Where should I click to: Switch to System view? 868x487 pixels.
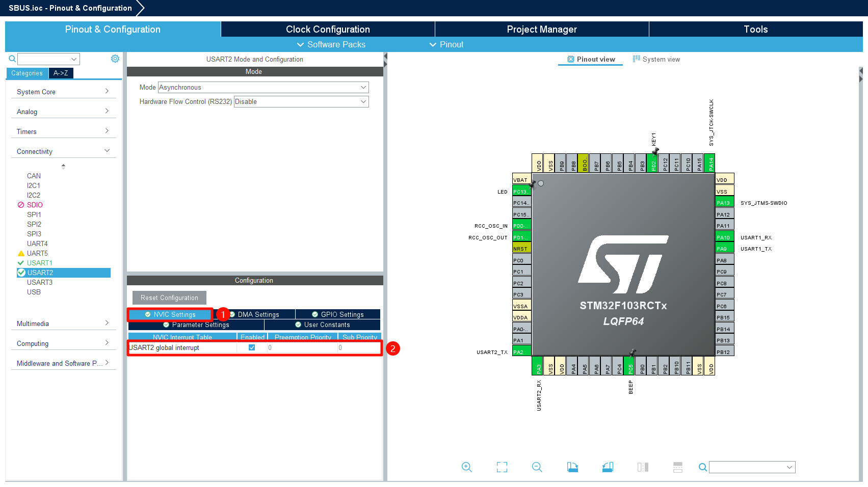(656, 59)
